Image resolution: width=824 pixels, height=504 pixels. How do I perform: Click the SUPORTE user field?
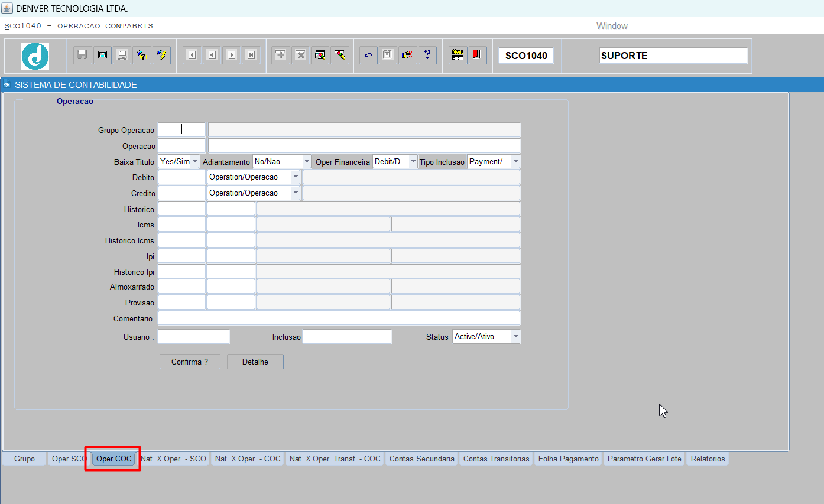click(673, 56)
